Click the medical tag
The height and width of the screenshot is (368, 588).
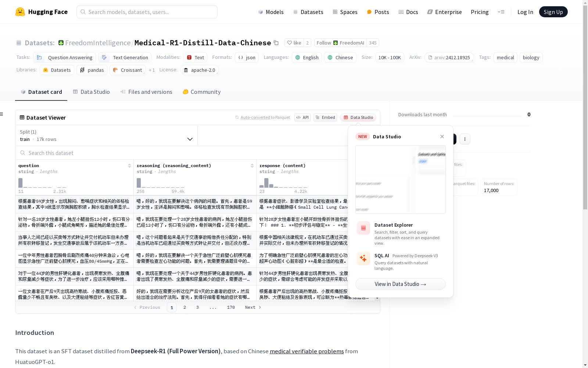(505, 57)
